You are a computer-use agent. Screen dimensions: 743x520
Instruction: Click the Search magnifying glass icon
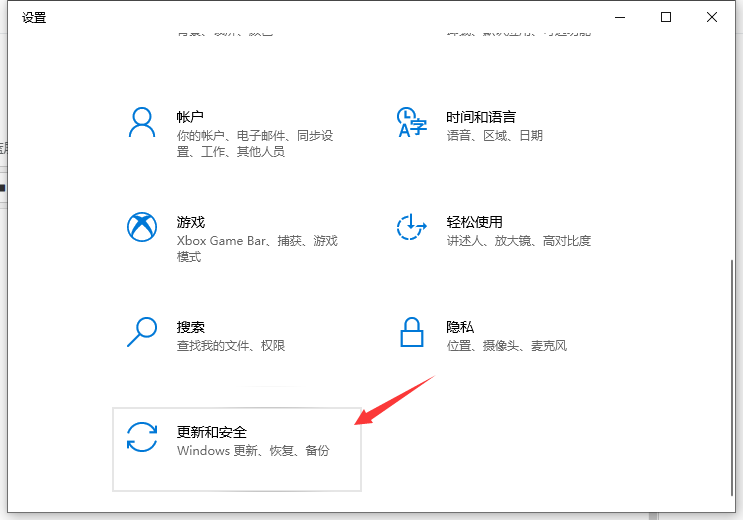(142, 331)
